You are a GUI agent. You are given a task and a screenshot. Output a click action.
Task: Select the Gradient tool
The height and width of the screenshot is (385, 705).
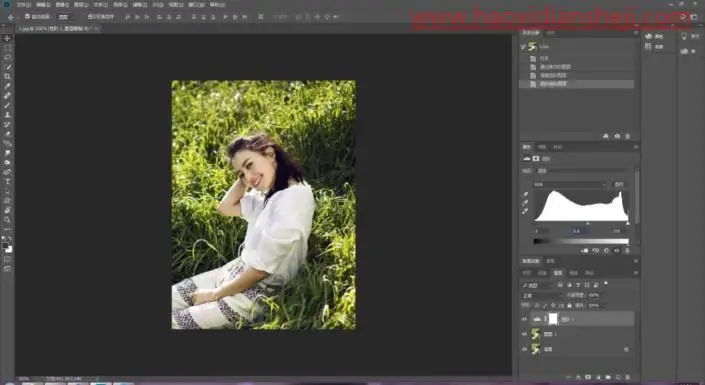click(x=7, y=143)
